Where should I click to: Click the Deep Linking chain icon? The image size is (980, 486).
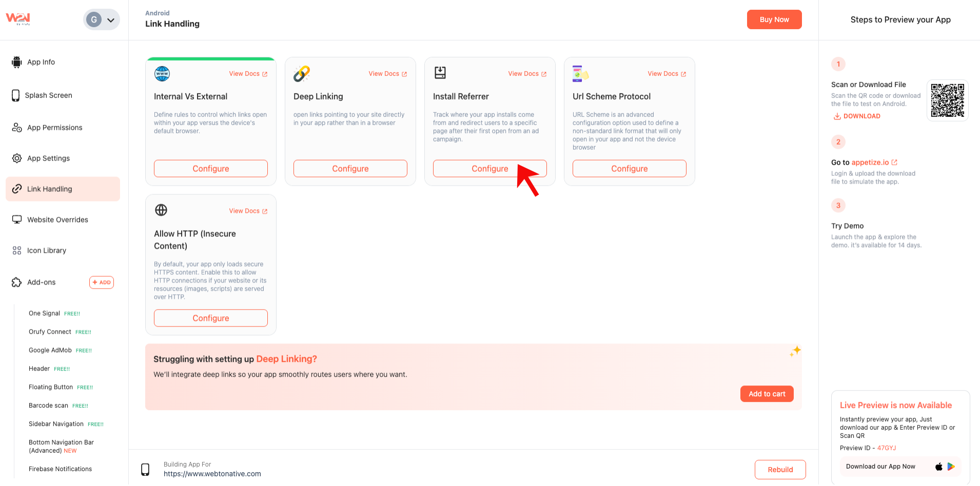pos(302,73)
